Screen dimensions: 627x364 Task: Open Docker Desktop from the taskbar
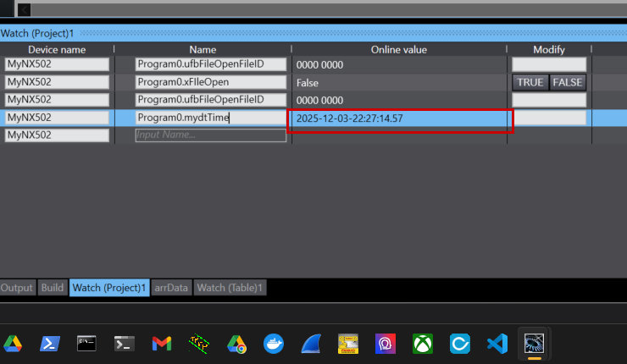(x=274, y=344)
